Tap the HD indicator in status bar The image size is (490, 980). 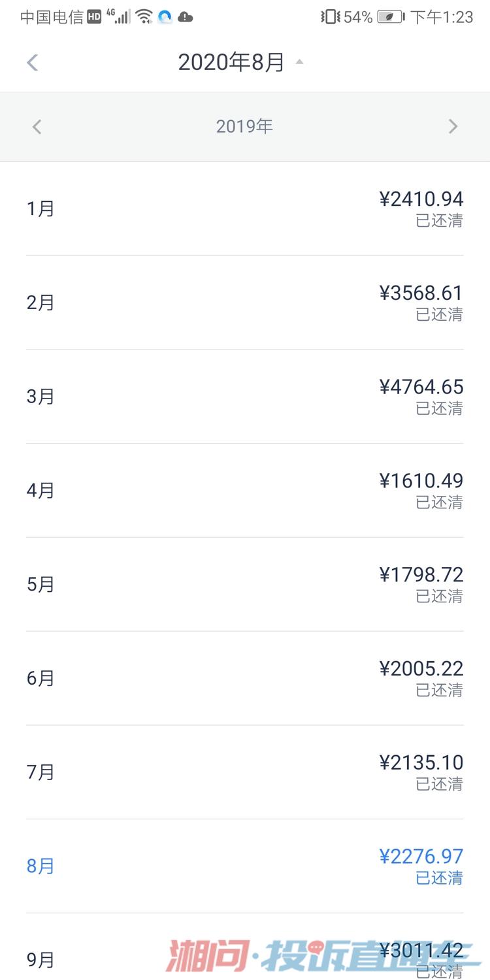coord(94,17)
